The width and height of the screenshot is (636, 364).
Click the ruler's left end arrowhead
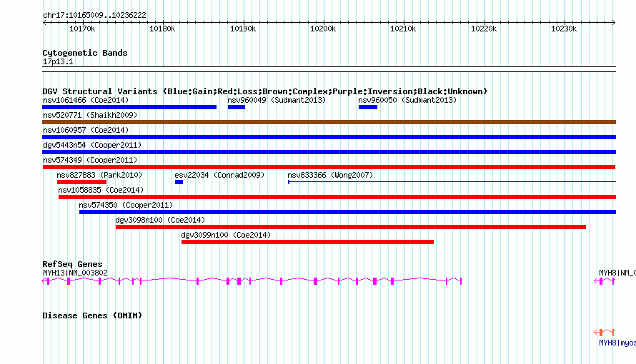pos(44,23)
